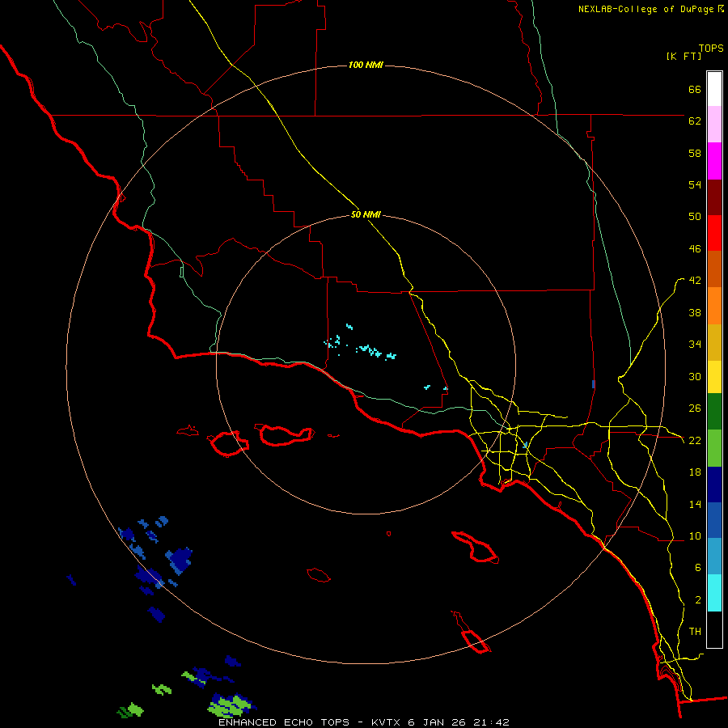Click the light pink legend swatch

tap(714, 124)
